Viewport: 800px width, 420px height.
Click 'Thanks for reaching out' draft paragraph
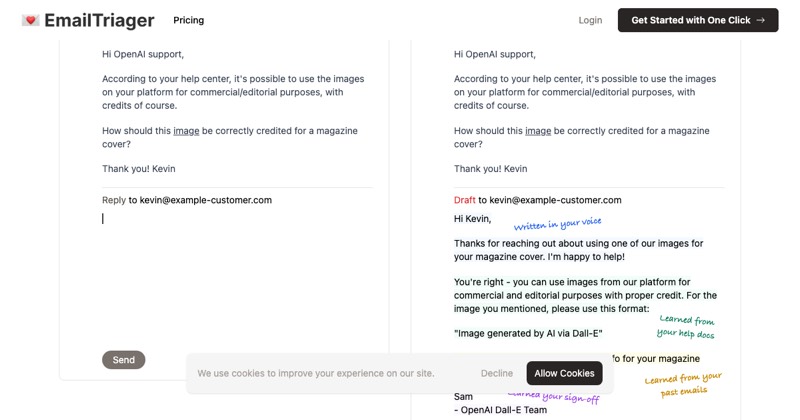point(579,250)
